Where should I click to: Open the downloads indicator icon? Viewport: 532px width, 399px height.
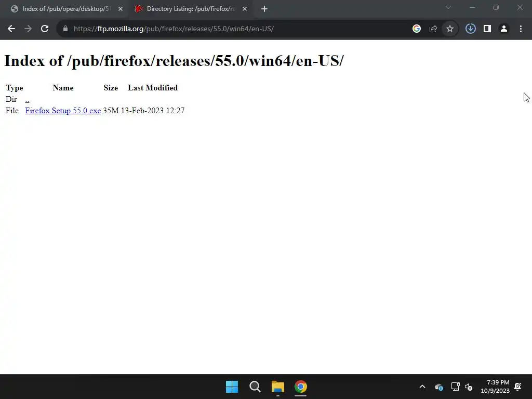coord(471,29)
